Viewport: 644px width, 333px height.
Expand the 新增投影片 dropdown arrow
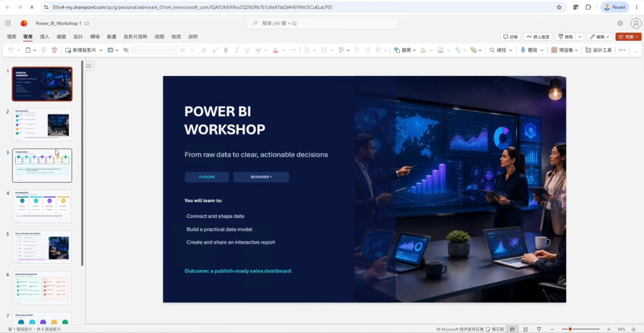click(x=100, y=50)
